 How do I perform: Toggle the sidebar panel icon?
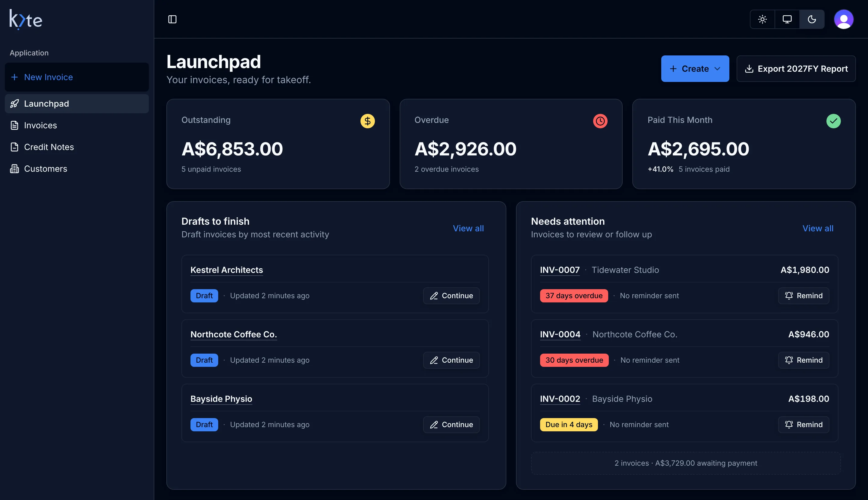[x=172, y=19]
